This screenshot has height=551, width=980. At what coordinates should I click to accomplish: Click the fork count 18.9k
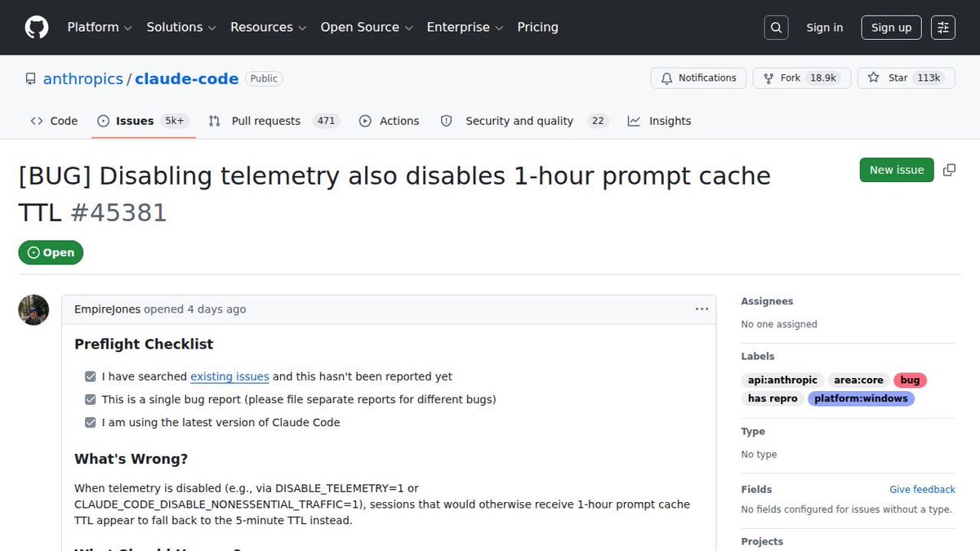click(822, 78)
